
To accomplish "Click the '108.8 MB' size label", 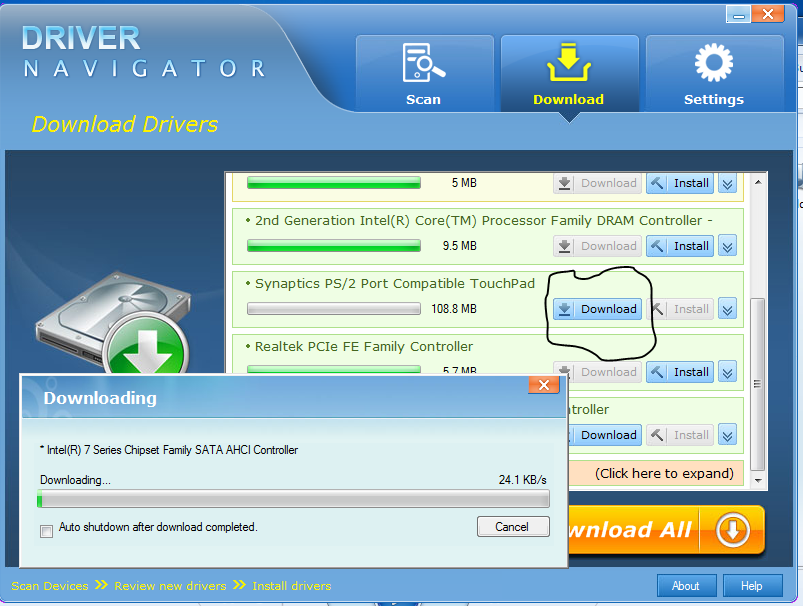I will 454,309.
